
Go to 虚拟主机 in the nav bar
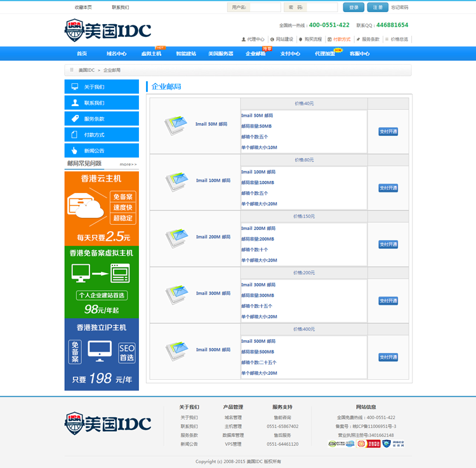click(x=151, y=54)
